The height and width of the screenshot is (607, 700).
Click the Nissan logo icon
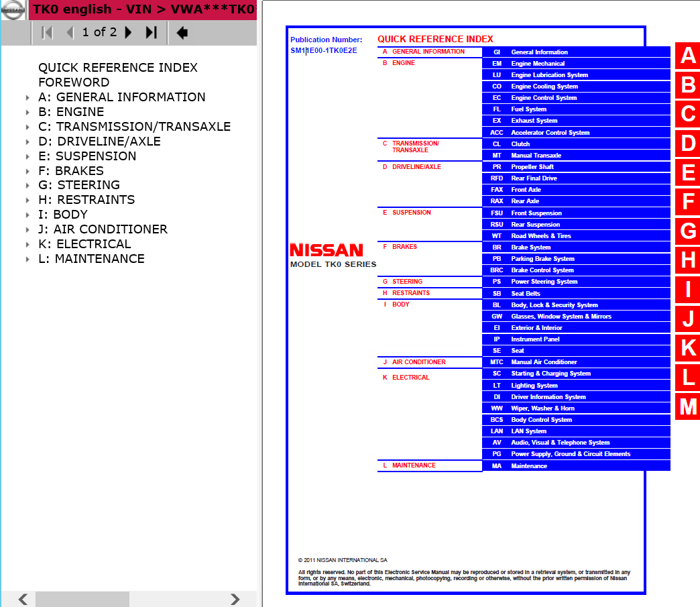point(13,9)
